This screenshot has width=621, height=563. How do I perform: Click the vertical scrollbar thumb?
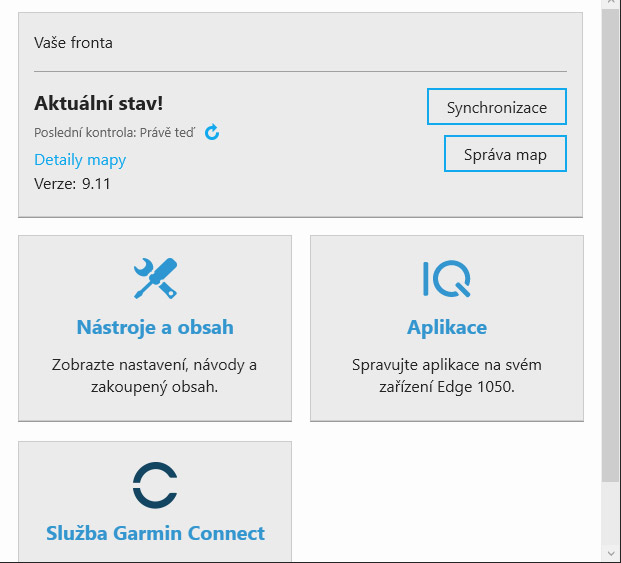click(x=611, y=245)
